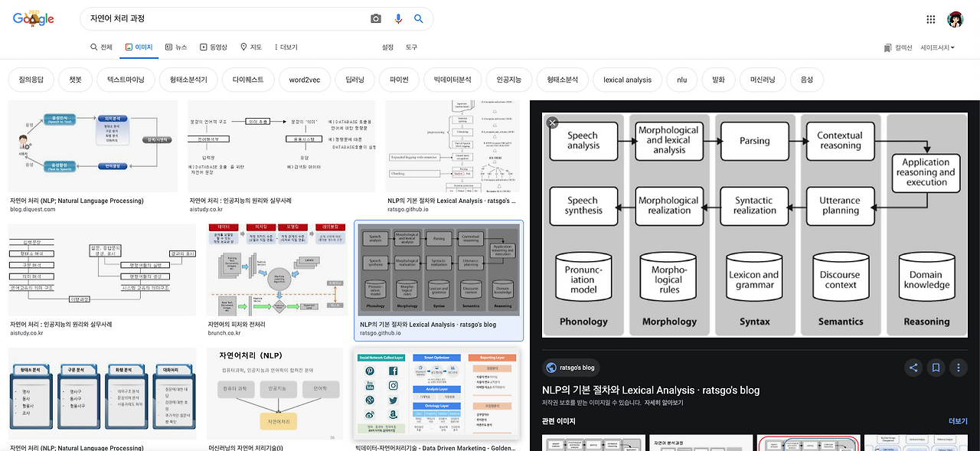Switch to the 동영상 tab
Image resolution: width=980 pixels, height=451 pixels.
coord(214,47)
